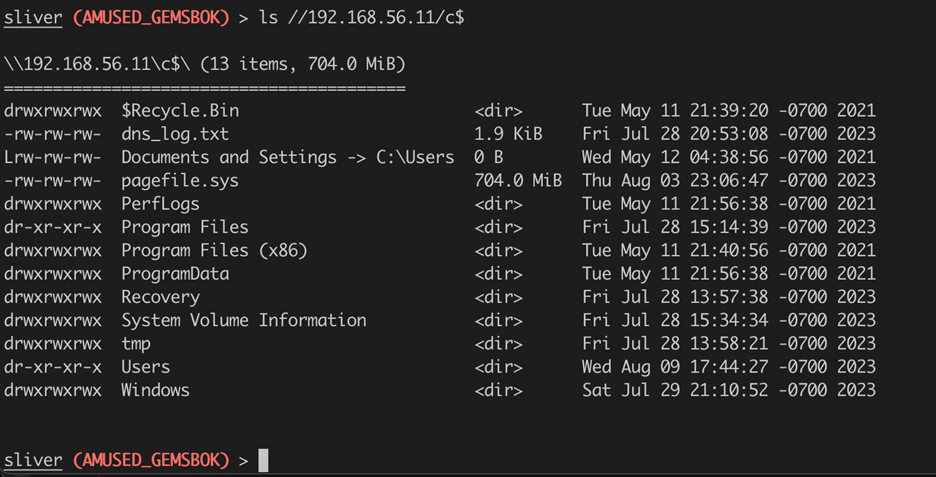Click the tmp directory name
Image resolution: width=936 pixels, height=477 pixels.
pyautogui.click(x=136, y=344)
